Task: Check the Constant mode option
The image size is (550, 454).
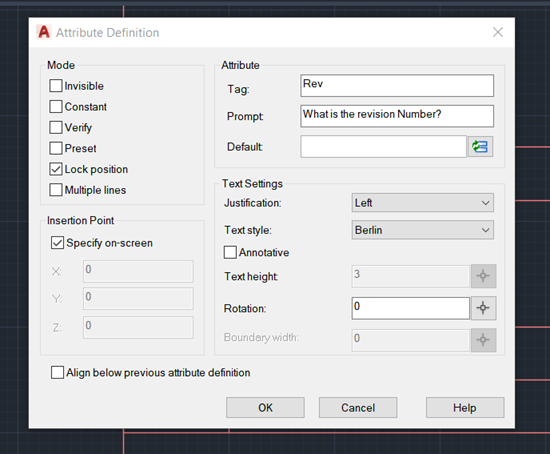Action: [x=56, y=106]
